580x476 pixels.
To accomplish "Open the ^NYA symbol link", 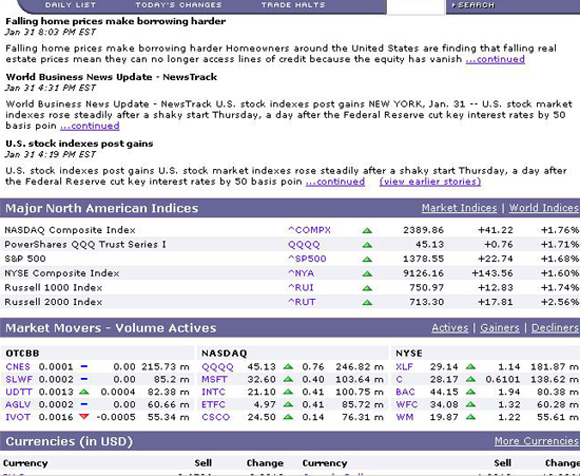I will pos(301,273).
